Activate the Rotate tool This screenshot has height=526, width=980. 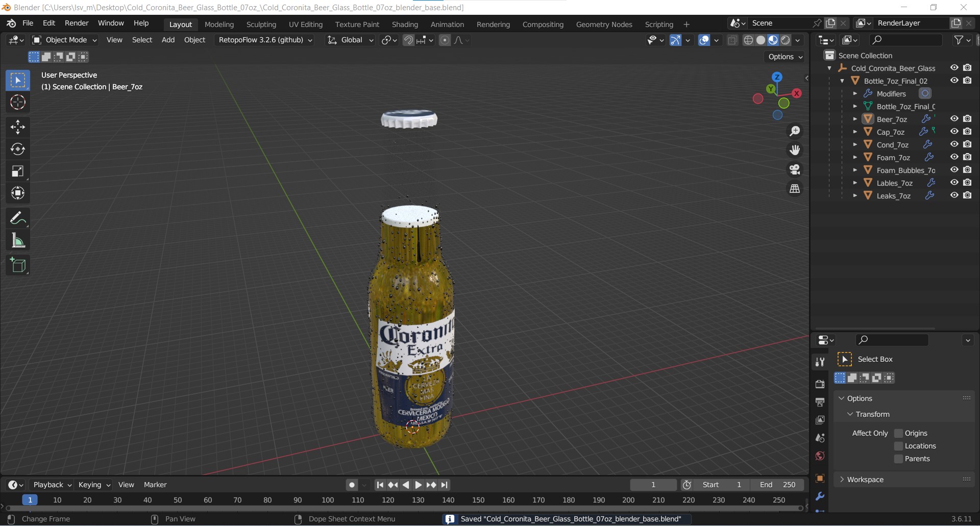point(18,149)
